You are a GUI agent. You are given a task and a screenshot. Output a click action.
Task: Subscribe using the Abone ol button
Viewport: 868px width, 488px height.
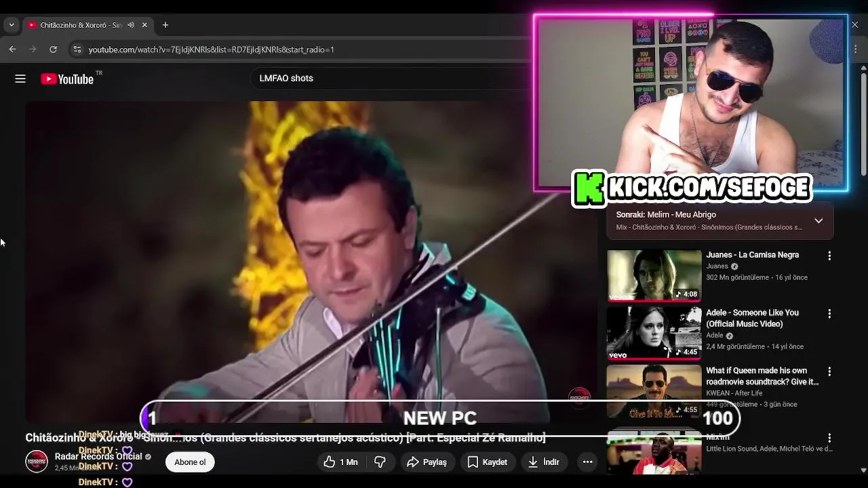tap(190, 462)
